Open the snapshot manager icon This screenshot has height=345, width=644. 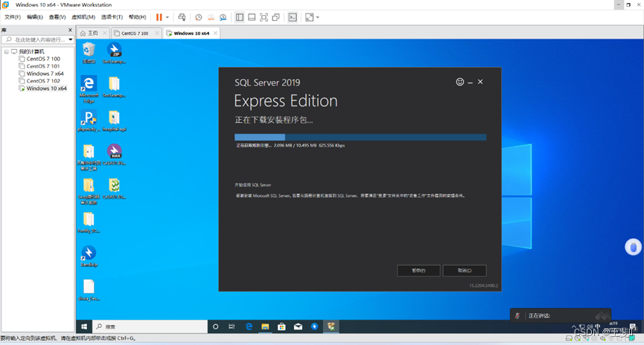(x=223, y=17)
